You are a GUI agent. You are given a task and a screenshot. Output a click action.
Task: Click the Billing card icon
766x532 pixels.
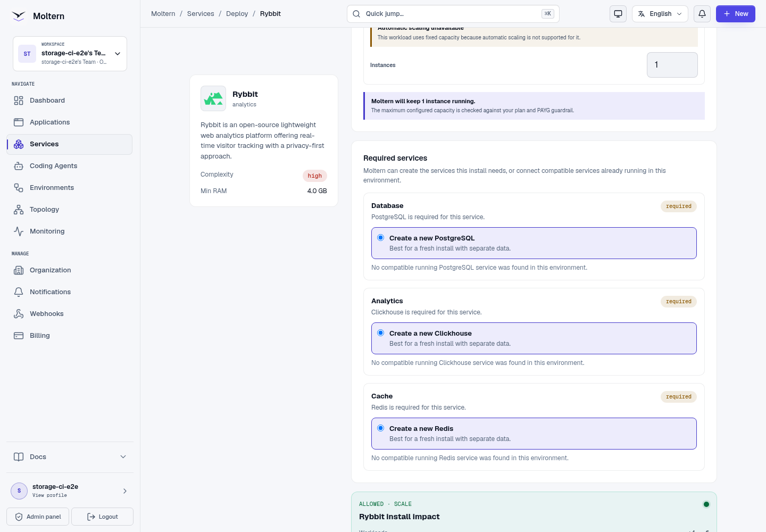(19, 336)
